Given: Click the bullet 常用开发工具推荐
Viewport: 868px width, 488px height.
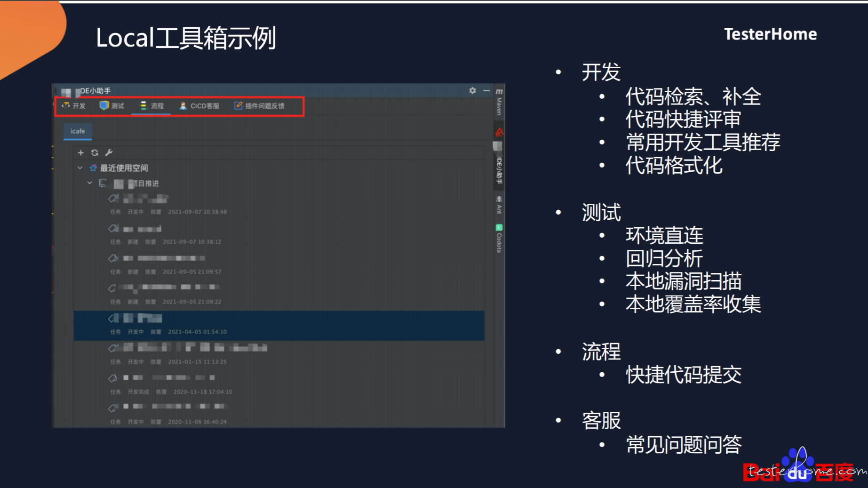Looking at the screenshot, I should 703,142.
